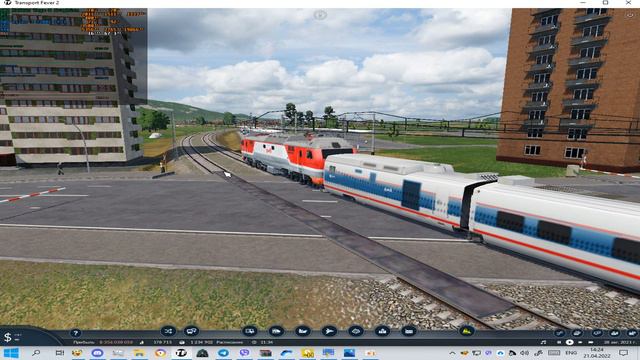Set game to normal play speed
The width and height of the screenshot is (640, 360).
[x=569, y=342]
